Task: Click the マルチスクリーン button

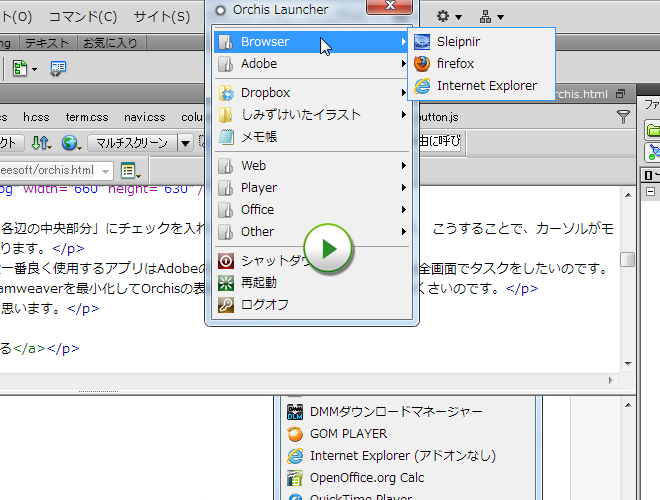Action: coord(132,143)
